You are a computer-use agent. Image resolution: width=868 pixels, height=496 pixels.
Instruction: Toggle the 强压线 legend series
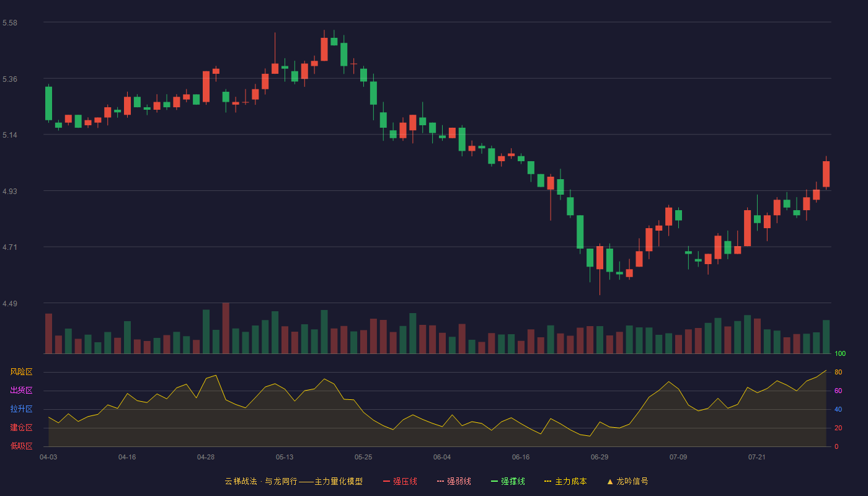[400, 481]
